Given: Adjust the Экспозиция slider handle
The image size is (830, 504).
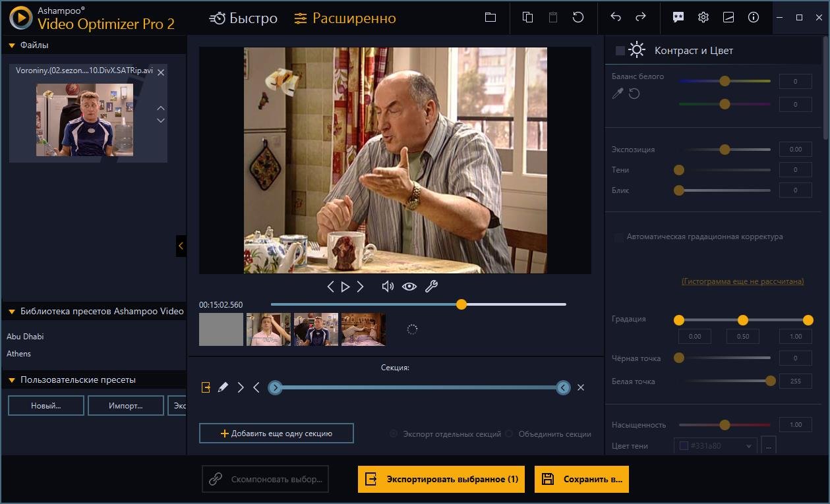Looking at the screenshot, I should (725, 150).
